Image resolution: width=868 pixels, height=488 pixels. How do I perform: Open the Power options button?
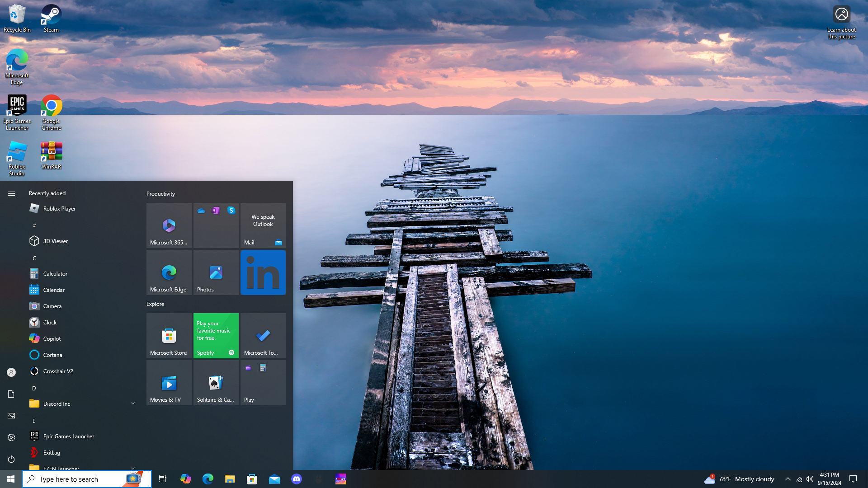[x=11, y=459]
